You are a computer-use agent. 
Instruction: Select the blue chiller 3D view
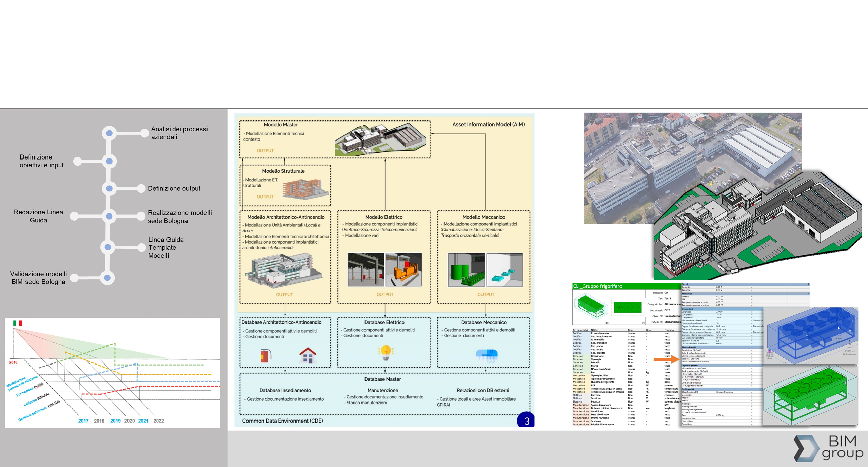click(x=811, y=336)
